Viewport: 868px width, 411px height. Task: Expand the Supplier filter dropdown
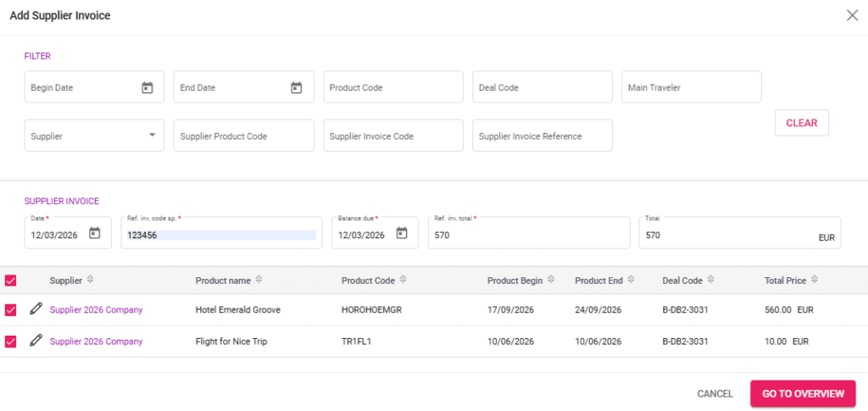pyautogui.click(x=152, y=135)
